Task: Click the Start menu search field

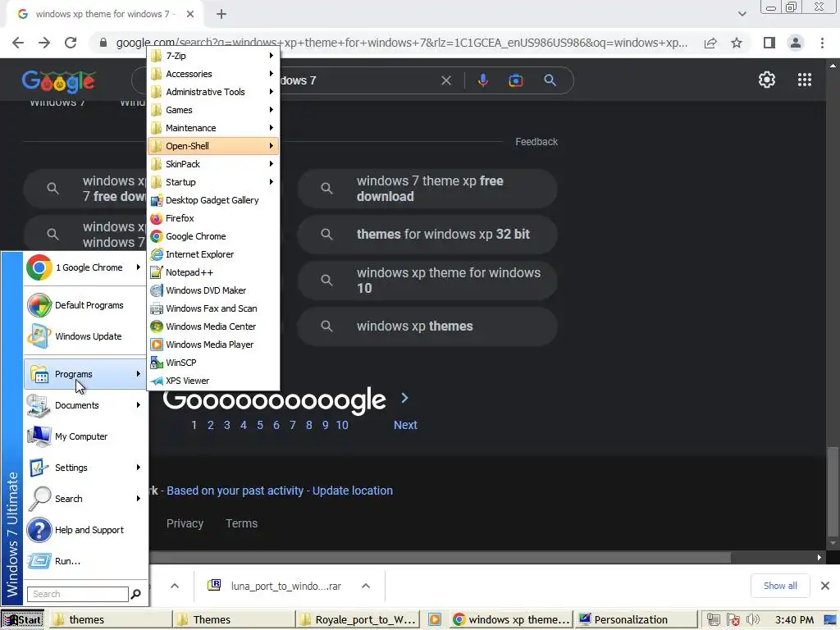Action: [78, 594]
